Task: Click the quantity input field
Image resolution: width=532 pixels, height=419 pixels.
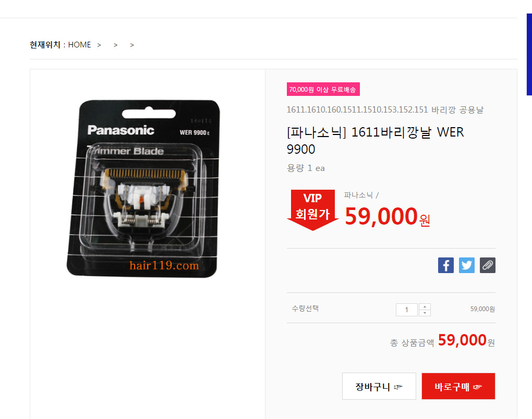Action: click(406, 310)
